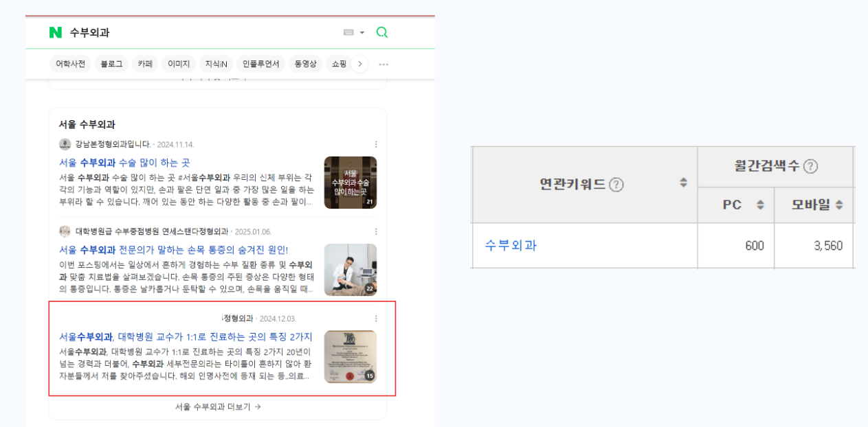Select the 지식iN tab
Screen dimensions: 868x427
(x=216, y=64)
